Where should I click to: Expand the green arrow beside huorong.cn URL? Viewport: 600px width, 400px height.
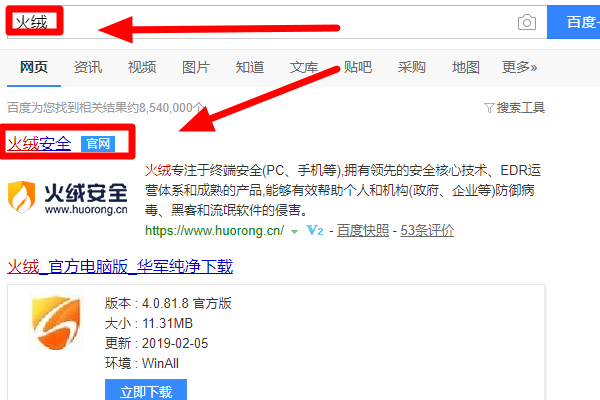click(x=294, y=232)
